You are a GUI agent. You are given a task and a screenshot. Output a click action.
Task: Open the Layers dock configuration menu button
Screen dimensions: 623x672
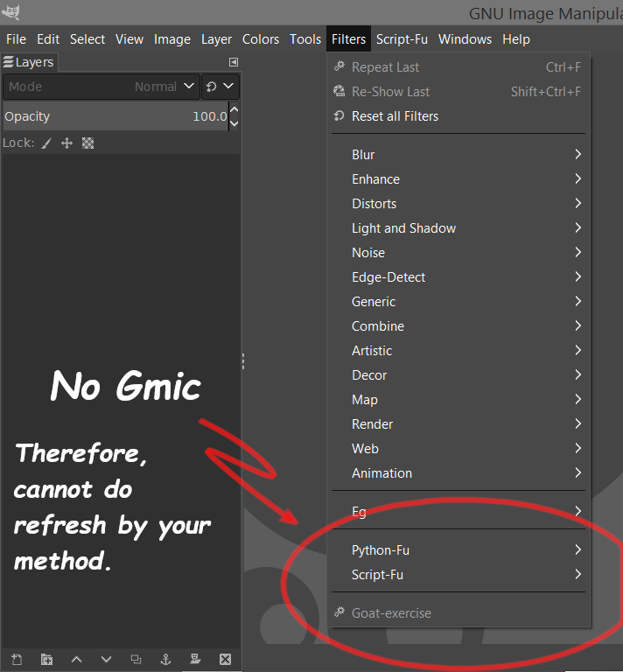[234, 62]
